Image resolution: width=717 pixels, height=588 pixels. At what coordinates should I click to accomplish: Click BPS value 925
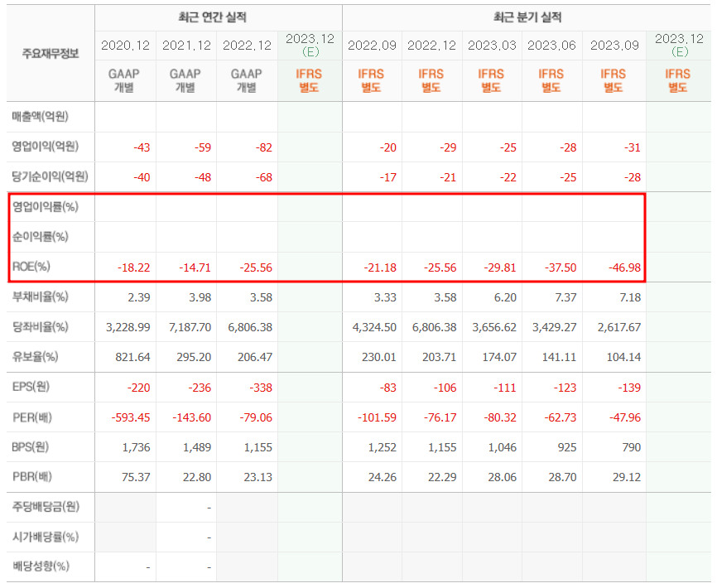click(x=567, y=448)
